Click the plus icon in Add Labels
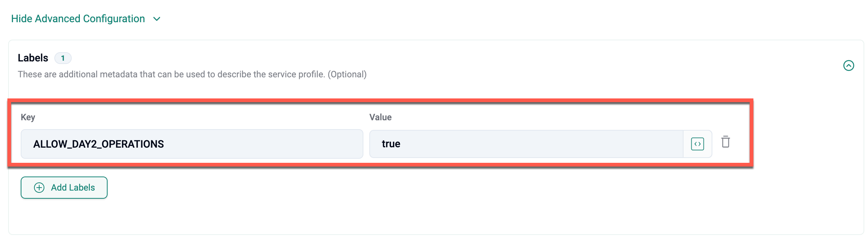The height and width of the screenshot is (242, 868). (39, 188)
